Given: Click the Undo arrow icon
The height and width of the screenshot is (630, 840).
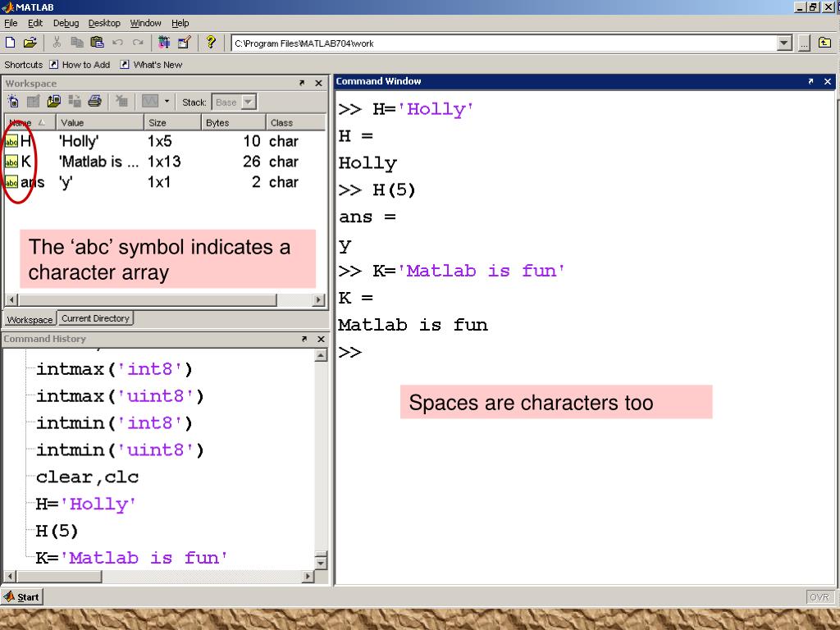Looking at the screenshot, I should pyautogui.click(x=118, y=43).
